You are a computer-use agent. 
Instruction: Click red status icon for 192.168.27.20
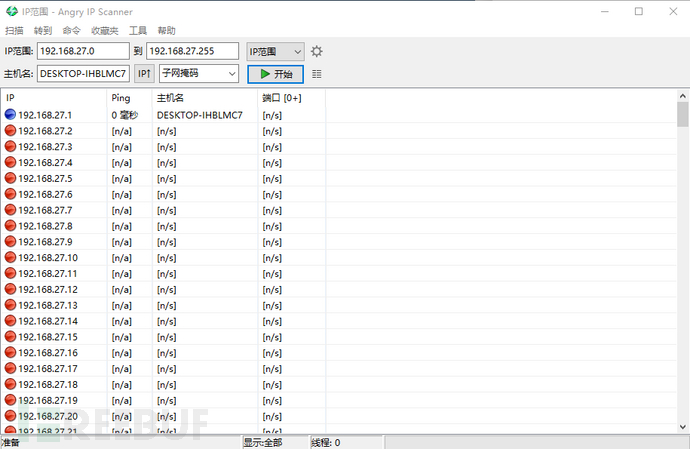pos(10,416)
